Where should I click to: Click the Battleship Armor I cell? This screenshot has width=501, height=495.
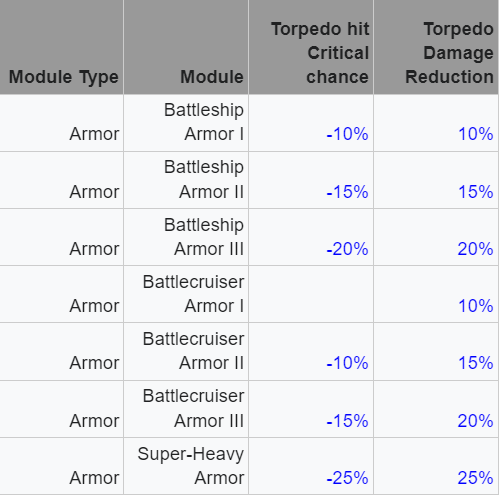coord(186,123)
